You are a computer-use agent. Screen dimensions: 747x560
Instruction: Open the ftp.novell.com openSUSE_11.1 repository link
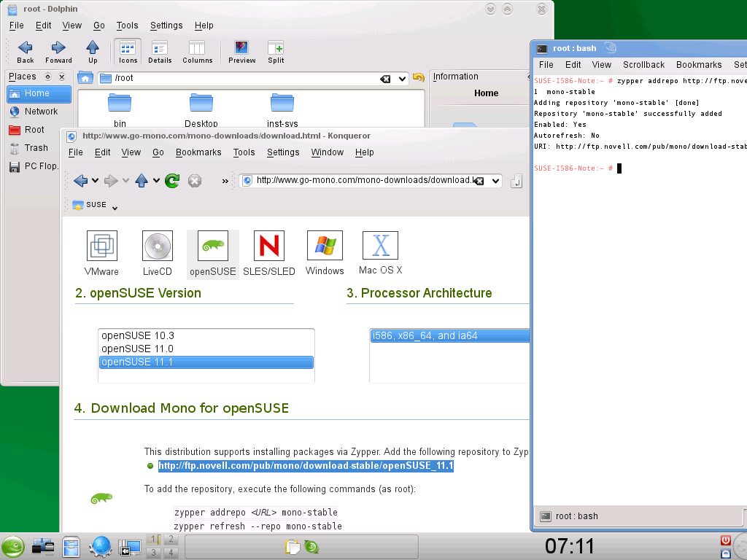[x=306, y=466]
